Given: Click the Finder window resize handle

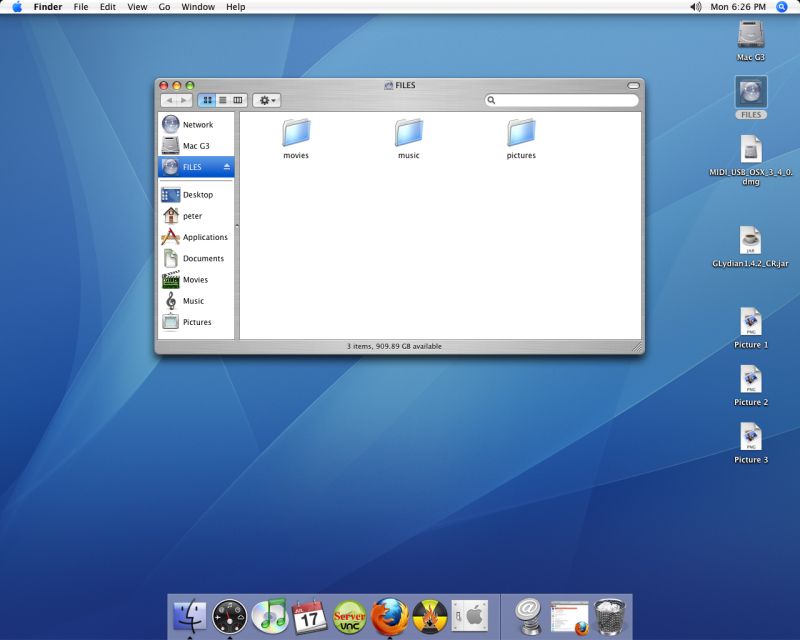Looking at the screenshot, I should (638, 347).
